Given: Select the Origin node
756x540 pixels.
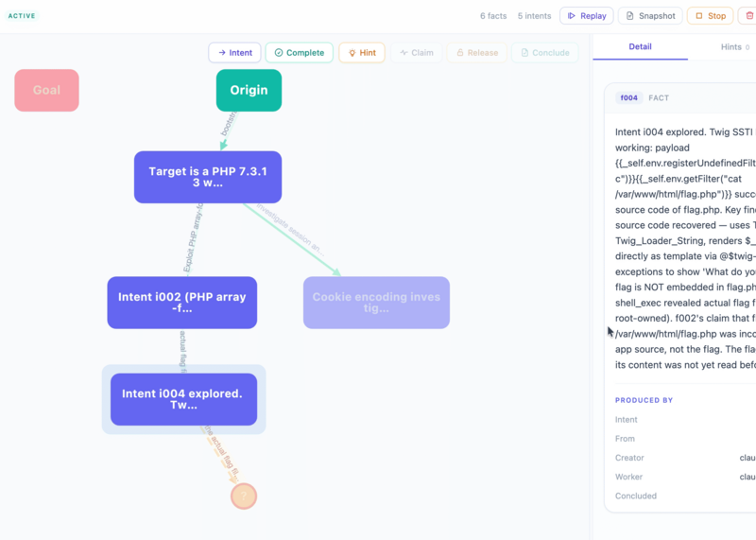Looking at the screenshot, I should coord(249,90).
